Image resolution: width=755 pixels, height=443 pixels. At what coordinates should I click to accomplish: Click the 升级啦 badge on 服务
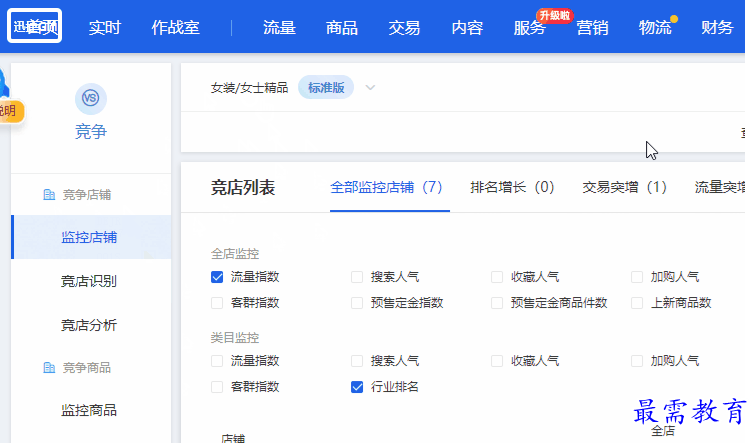554,15
